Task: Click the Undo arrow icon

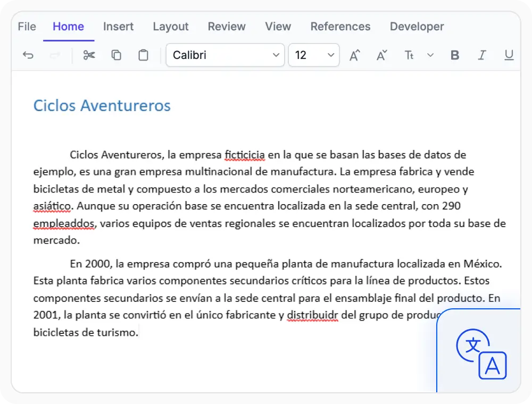Action: pos(28,55)
